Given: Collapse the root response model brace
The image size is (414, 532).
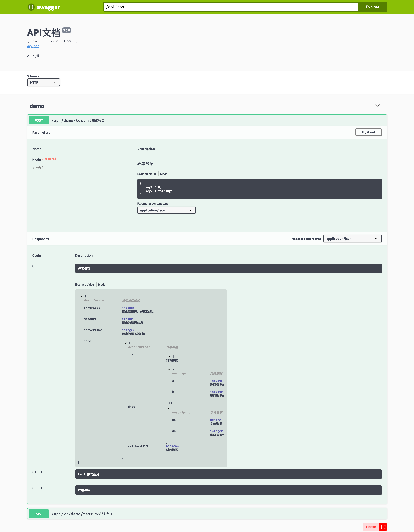Looking at the screenshot, I should tap(81, 296).
